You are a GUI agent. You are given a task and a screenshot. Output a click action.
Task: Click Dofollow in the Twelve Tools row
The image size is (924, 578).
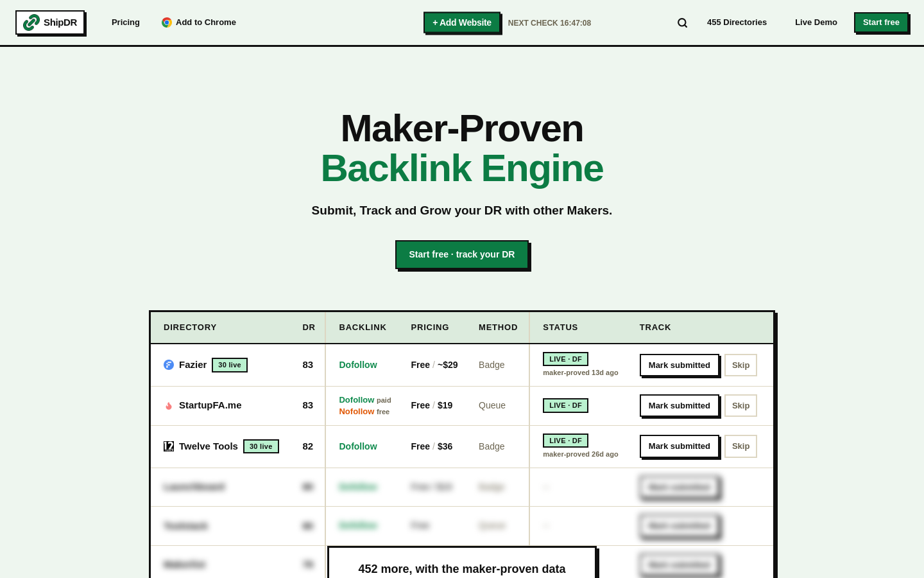click(x=358, y=446)
